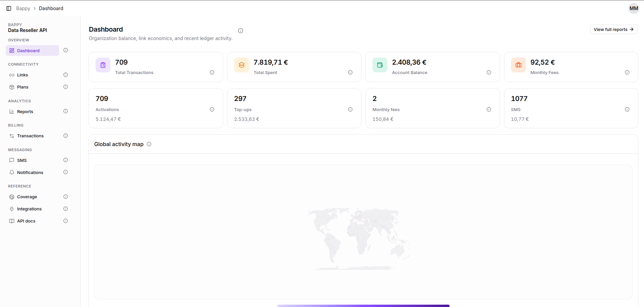Click info icon next to Integrations sidebar item
644x307 pixels.
[66, 209]
